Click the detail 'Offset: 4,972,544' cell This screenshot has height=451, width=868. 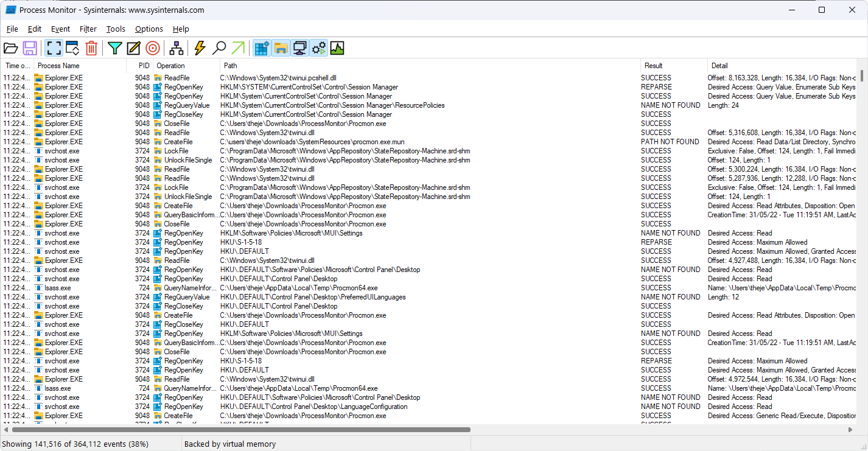click(782, 379)
